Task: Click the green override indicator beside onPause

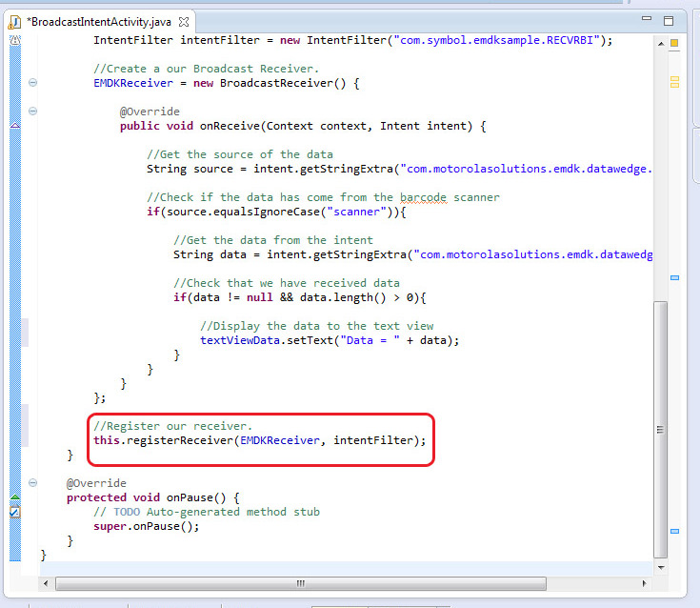Action: click(14, 497)
